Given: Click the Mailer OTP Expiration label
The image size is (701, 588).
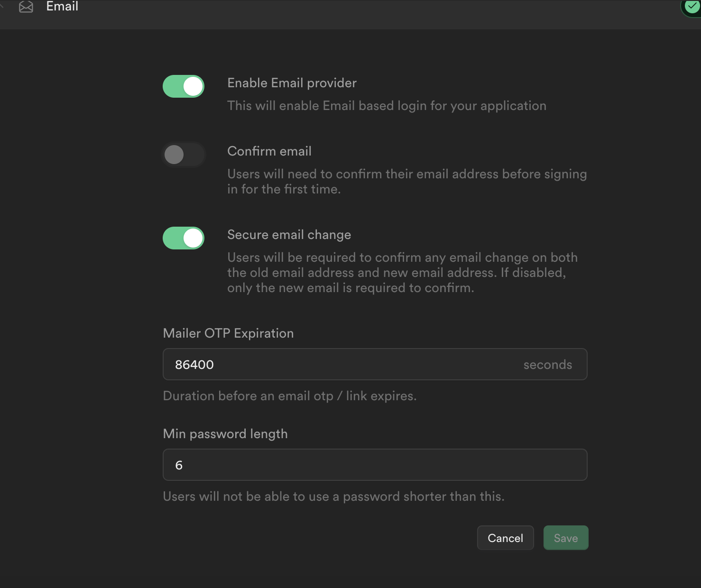Looking at the screenshot, I should click(228, 333).
